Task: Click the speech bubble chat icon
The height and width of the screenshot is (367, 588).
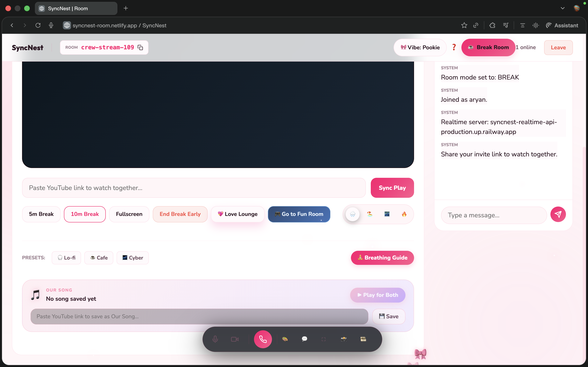Action: (x=304, y=339)
